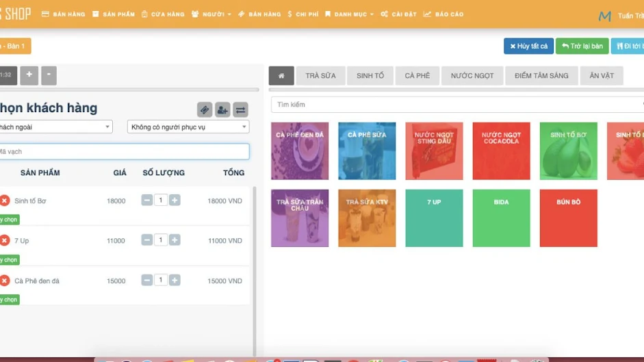Click the add customer icon button
The width and height of the screenshot is (644, 362).
click(x=222, y=109)
